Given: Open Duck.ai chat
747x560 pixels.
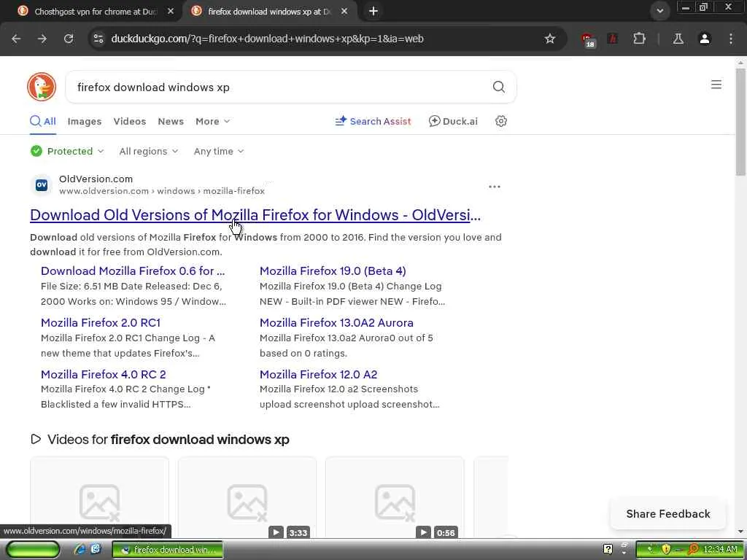Looking at the screenshot, I should point(453,121).
